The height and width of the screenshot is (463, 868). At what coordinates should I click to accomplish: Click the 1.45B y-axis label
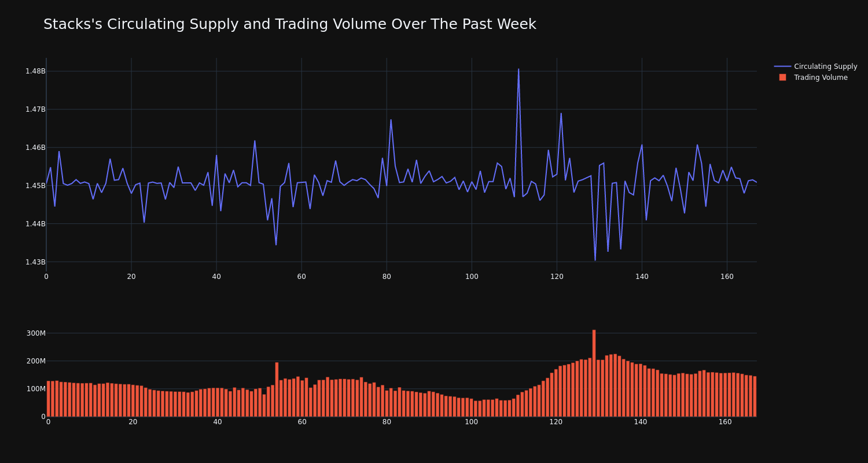35,186
